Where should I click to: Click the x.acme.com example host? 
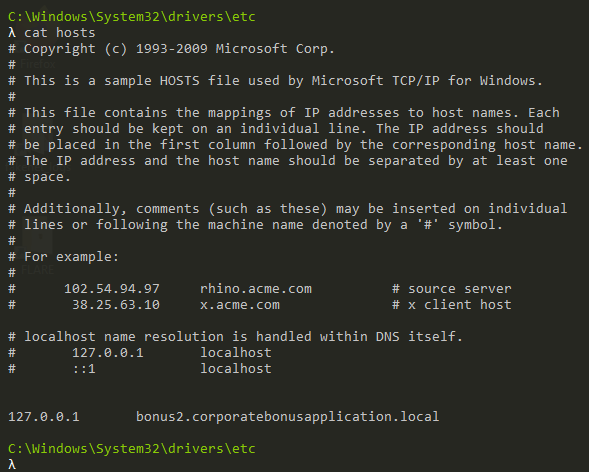[240, 305]
